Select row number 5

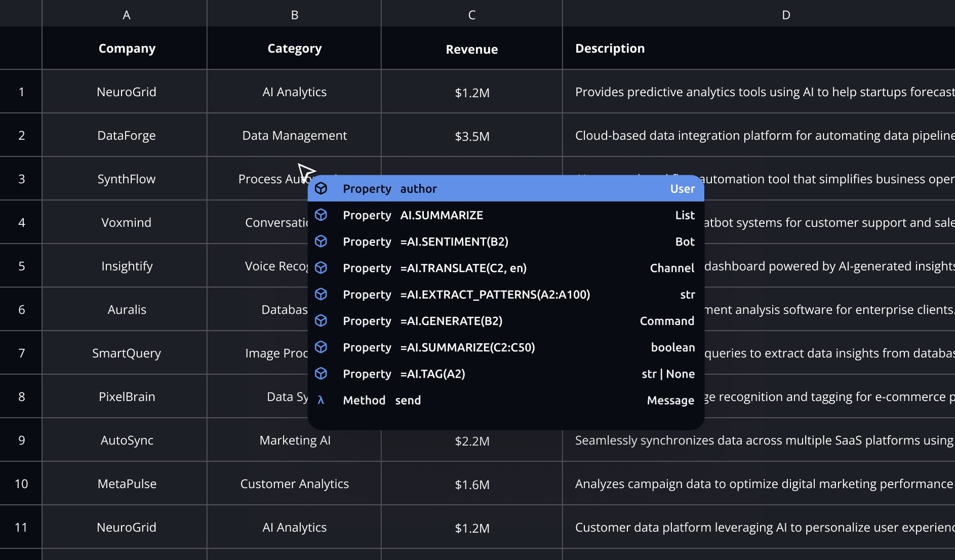[x=21, y=265]
